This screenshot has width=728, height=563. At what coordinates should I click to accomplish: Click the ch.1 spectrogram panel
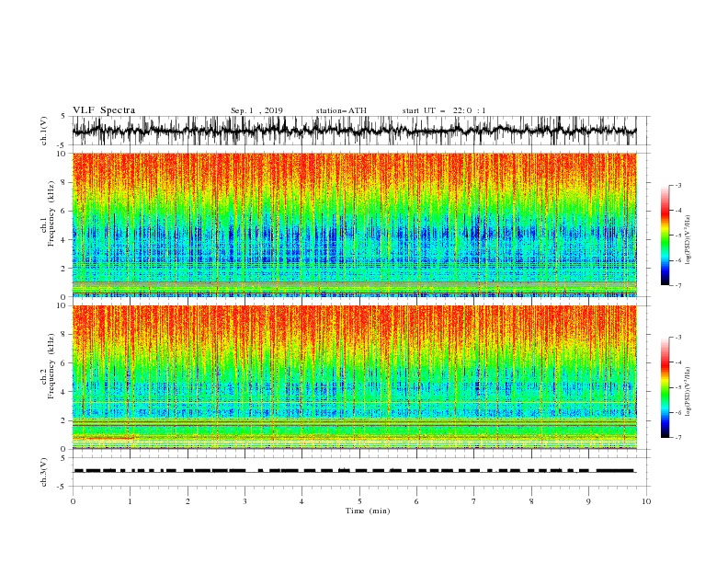[x=354, y=224]
